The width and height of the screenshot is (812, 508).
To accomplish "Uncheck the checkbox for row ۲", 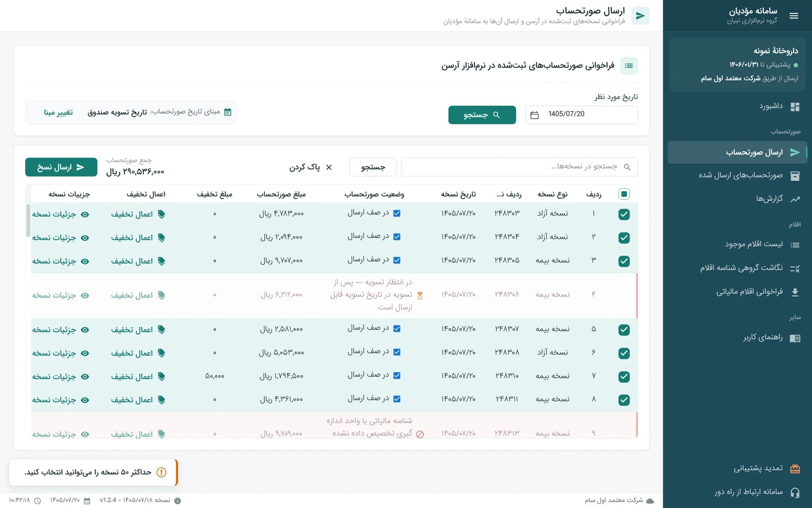I will pyautogui.click(x=624, y=238).
